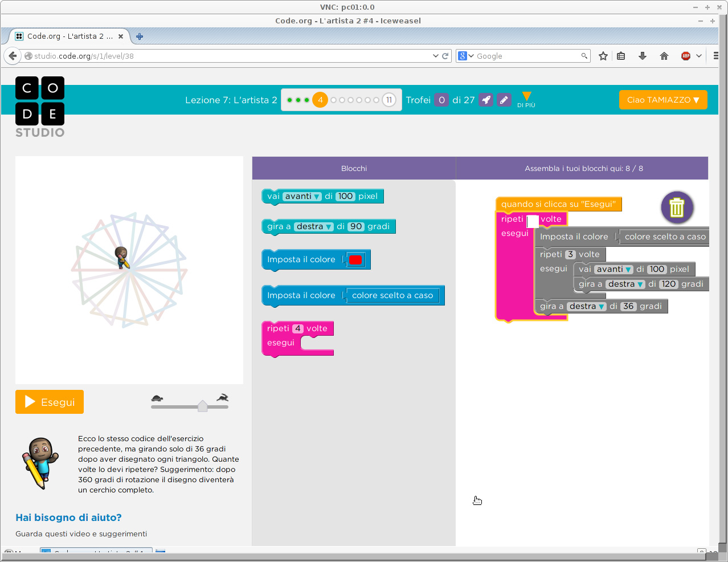Click the browser back arrow button
The height and width of the screenshot is (562, 728).
pyautogui.click(x=13, y=56)
